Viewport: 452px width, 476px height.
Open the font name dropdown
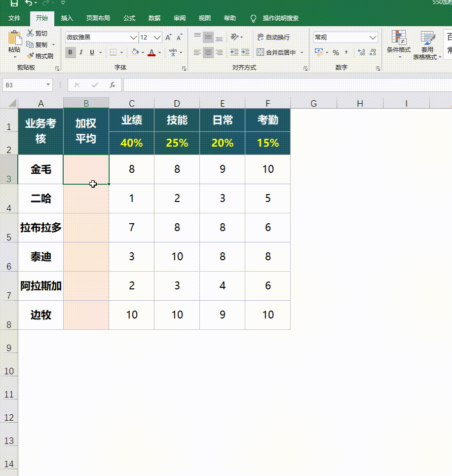[x=133, y=37]
